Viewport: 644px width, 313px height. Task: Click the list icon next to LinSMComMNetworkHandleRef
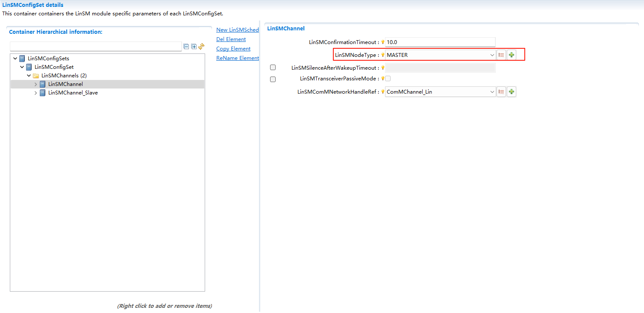click(501, 92)
